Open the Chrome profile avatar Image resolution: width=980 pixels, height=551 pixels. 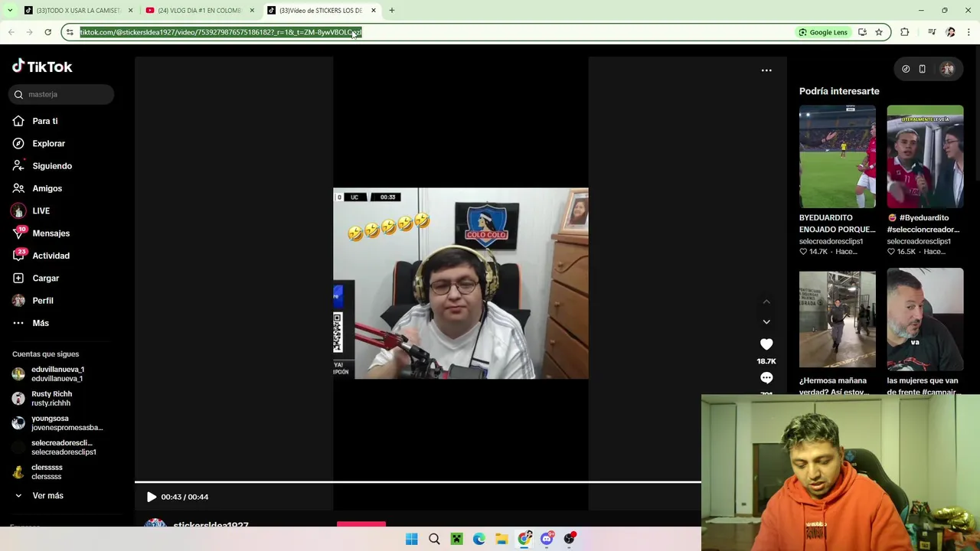(950, 32)
